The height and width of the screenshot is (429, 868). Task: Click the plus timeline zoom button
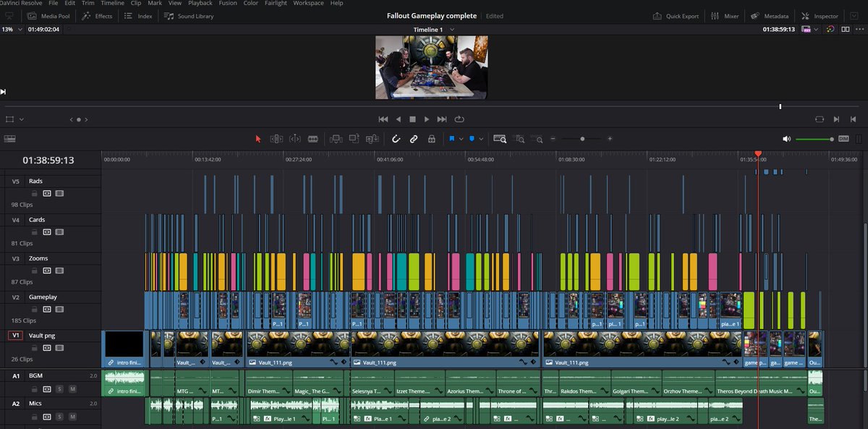pos(610,138)
